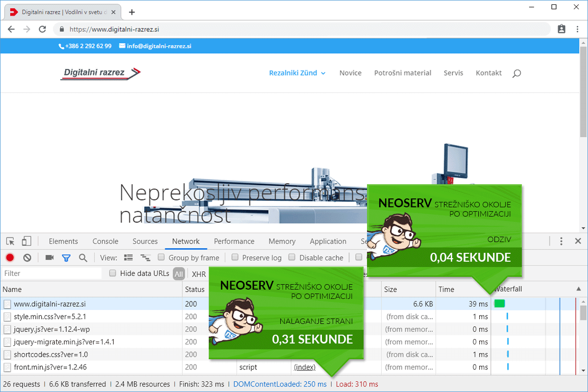
Task: Stop recording the network log
Action: click(10, 258)
